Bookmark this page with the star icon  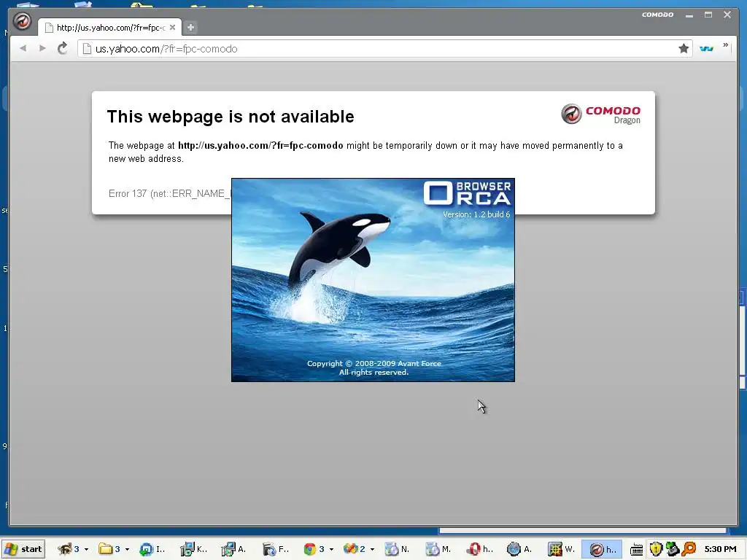(684, 48)
